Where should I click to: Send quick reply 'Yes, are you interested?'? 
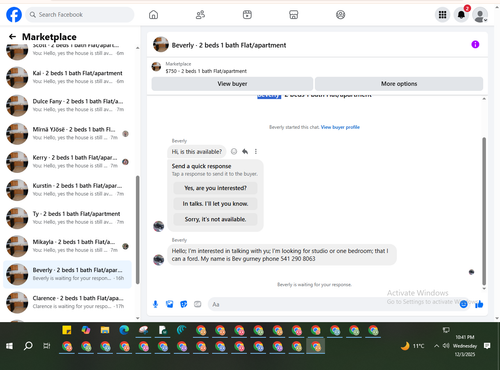coord(215,188)
